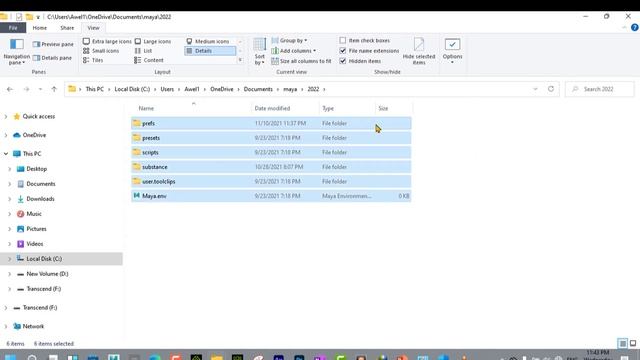
Task: Open OneDrive in navigation pane
Action: [29, 135]
